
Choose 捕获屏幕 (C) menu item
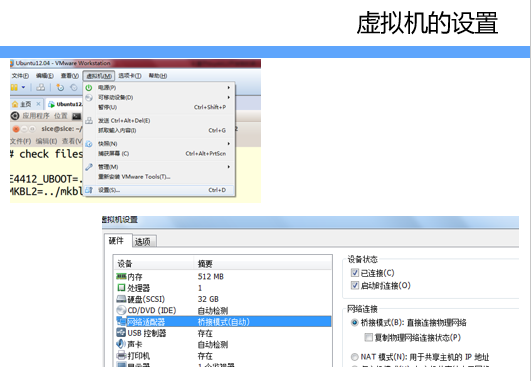pos(159,154)
